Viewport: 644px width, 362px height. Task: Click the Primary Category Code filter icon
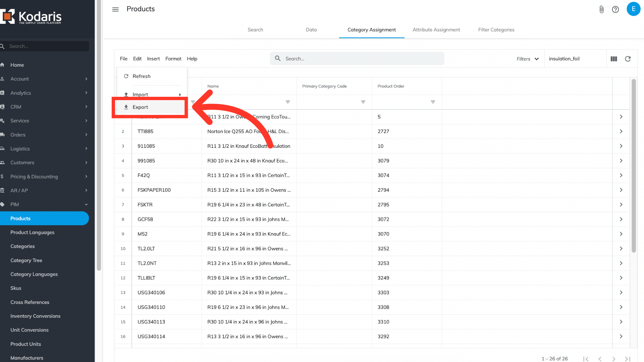click(x=363, y=102)
